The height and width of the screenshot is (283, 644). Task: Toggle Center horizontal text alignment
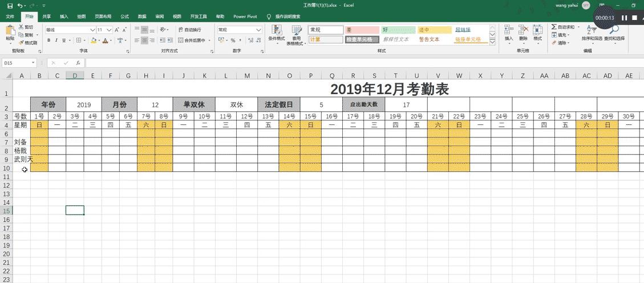coord(144,41)
